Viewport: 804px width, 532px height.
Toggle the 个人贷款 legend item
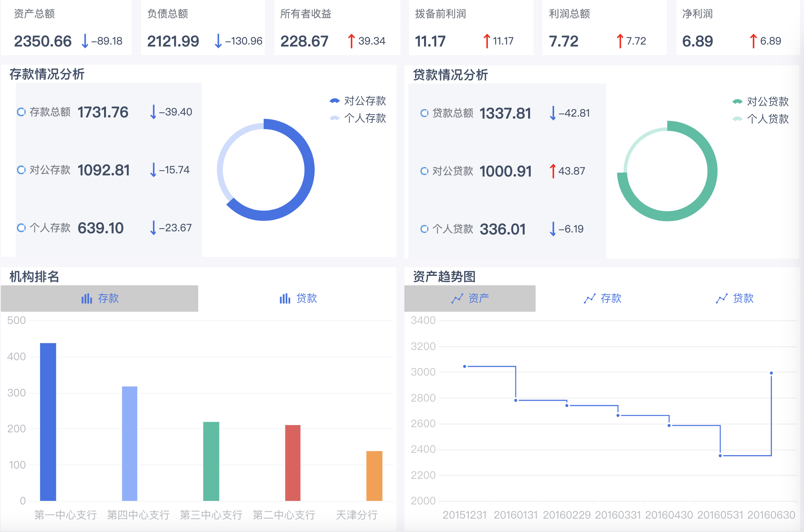click(x=761, y=119)
